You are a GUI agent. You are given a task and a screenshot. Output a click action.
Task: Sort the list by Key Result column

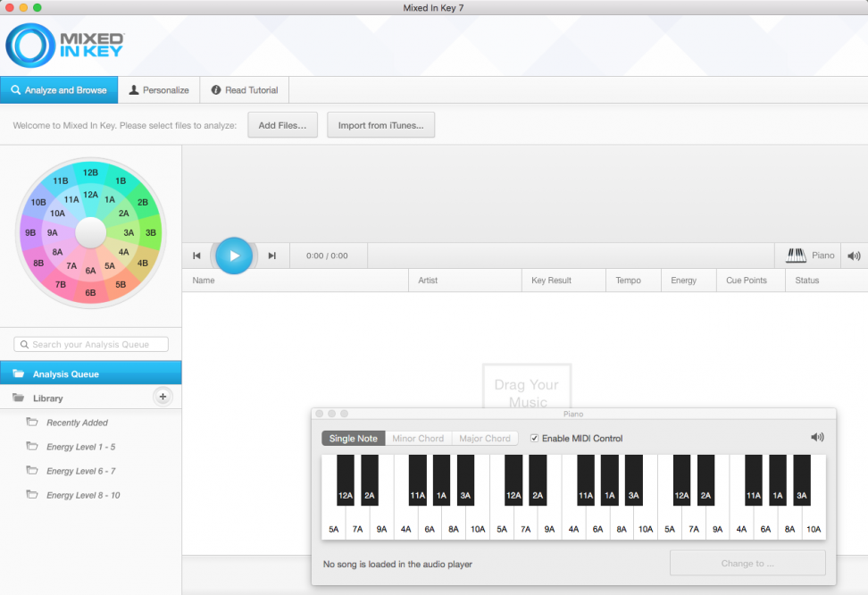coord(551,281)
